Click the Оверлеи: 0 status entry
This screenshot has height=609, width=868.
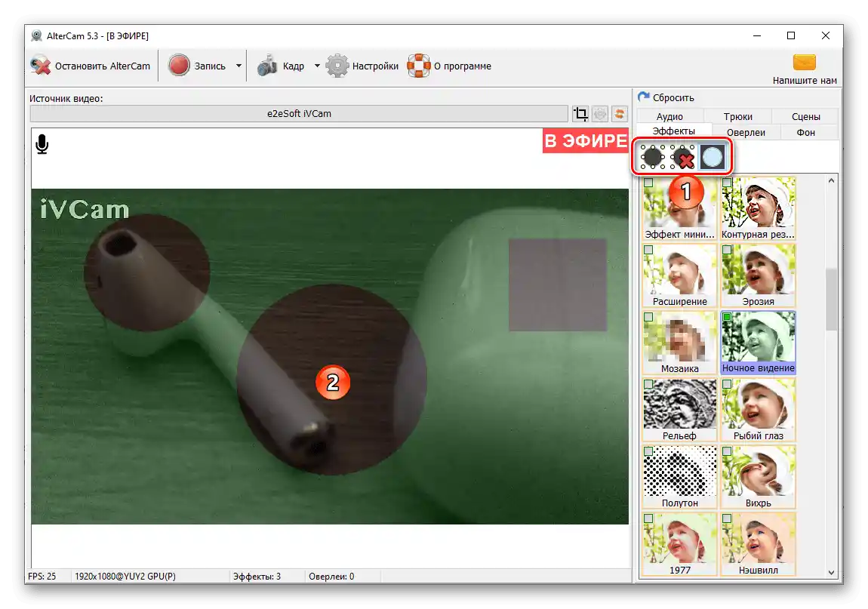point(331,577)
